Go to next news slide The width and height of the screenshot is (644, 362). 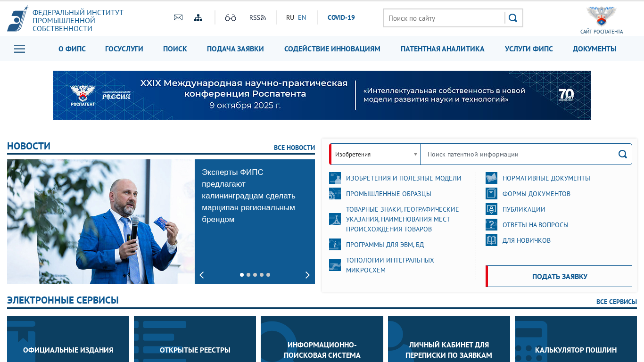pos(307,275)
